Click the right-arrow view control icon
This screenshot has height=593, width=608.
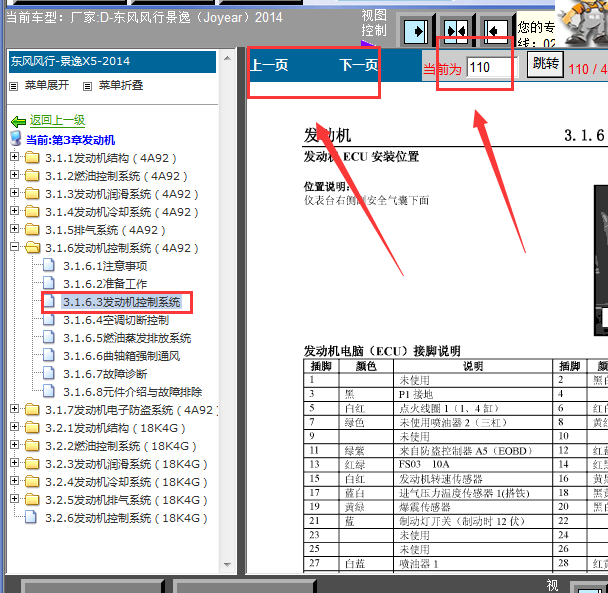416,31
